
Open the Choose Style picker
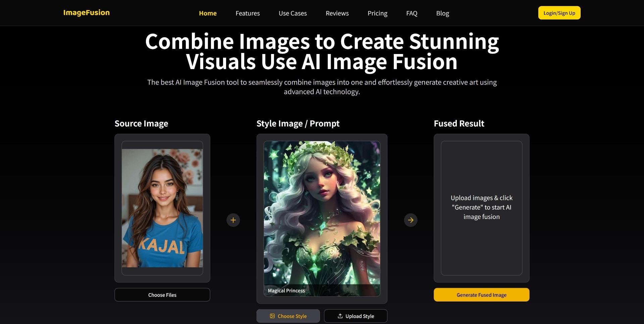coord(288,316)
